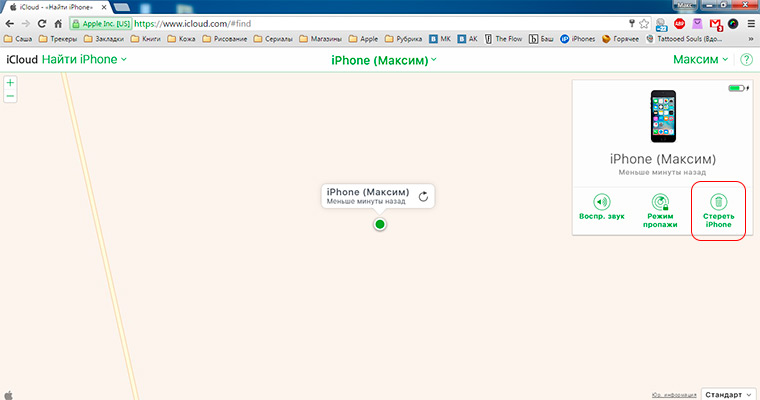Viewport: 760px width, 400px height.
Task: Zoom out on the map
Action: click(10, 96)
